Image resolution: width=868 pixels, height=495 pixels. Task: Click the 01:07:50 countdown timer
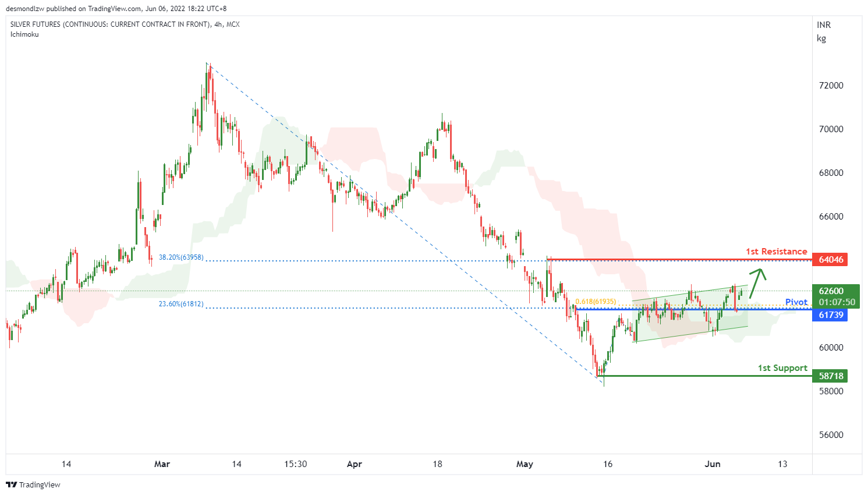[837, 302]
